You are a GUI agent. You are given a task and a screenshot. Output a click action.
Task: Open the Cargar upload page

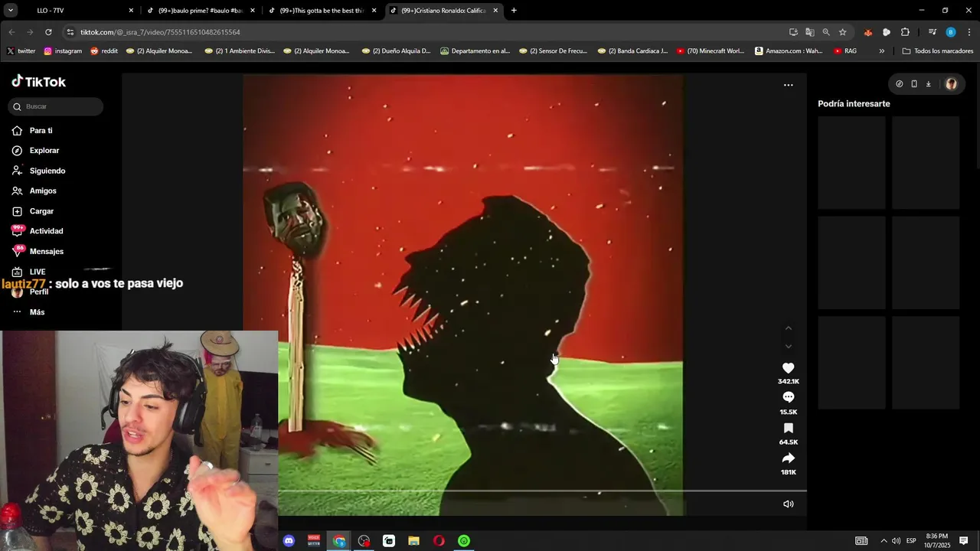(33, 211)
